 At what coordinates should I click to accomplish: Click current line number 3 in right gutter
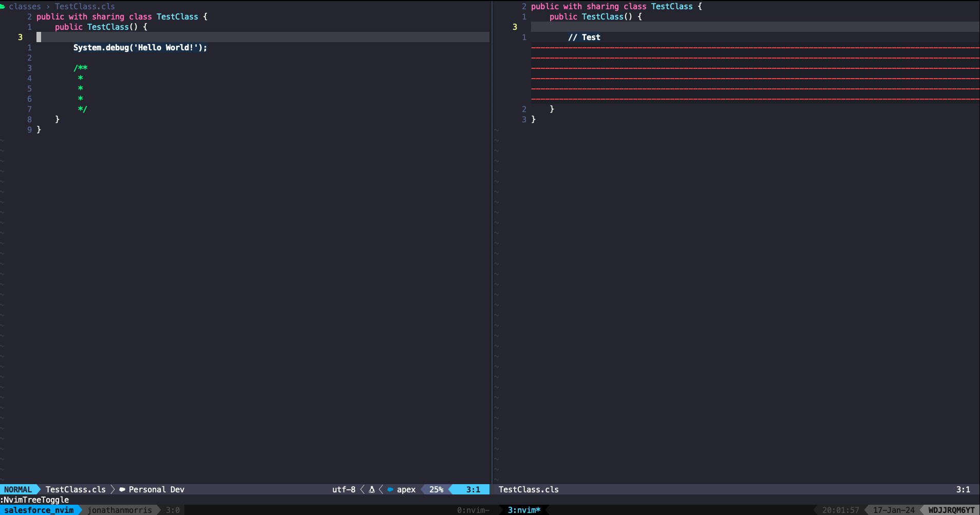pyautogui.click(x=515, y=27)
